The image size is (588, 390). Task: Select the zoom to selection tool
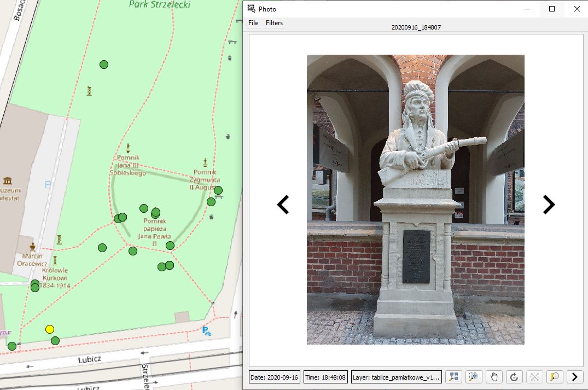[473, 377]
